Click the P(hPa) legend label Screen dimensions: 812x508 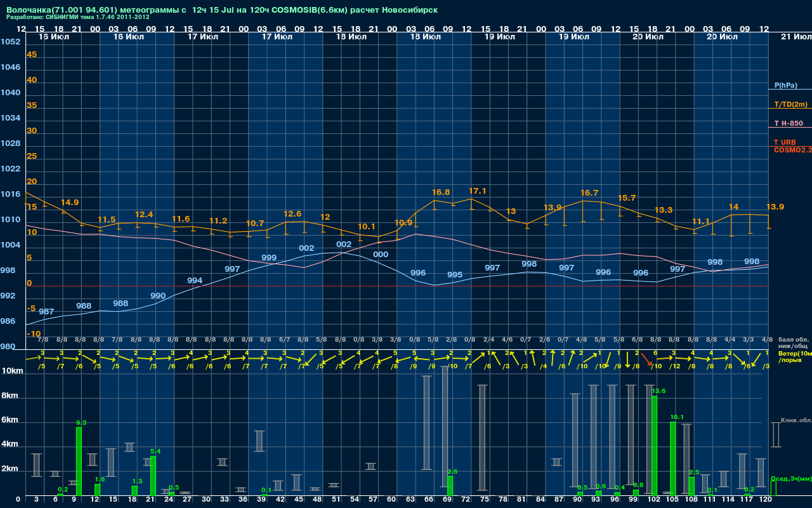[x=786, y=85]
